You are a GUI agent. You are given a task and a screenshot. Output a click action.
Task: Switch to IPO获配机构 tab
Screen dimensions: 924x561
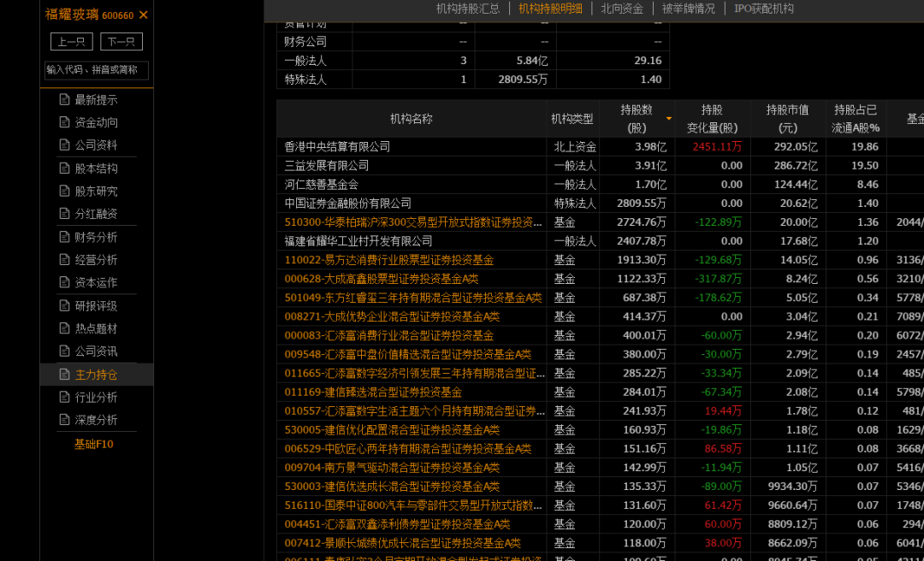(x=764, y=9)
